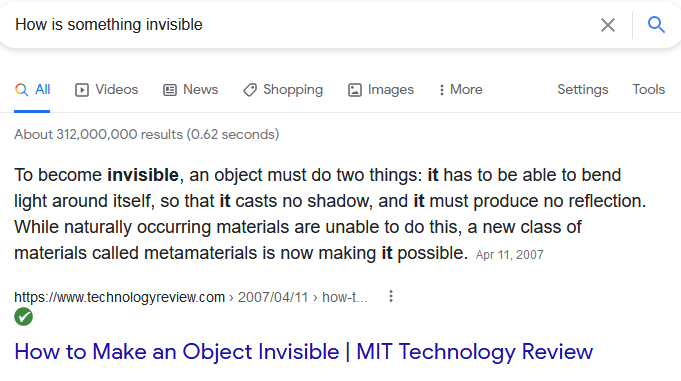
Task: Open News results via newspaper icon
Action: [169, 90]
